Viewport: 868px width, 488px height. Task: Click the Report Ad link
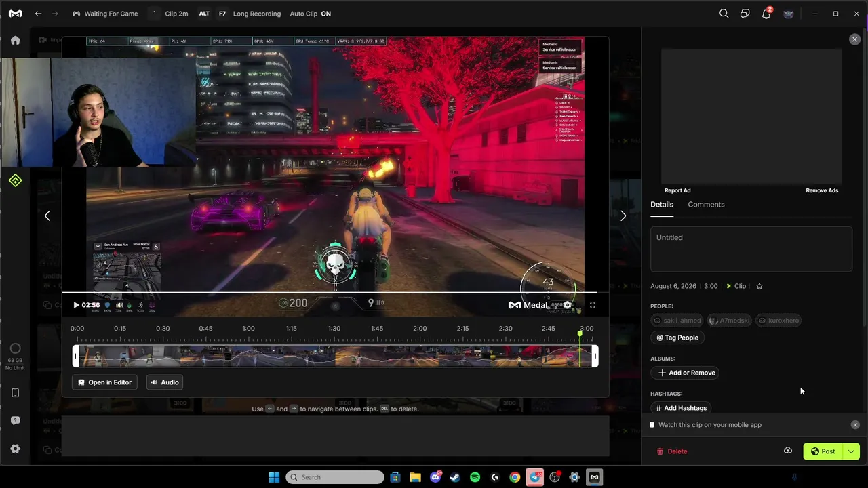(x=677, y=190)
